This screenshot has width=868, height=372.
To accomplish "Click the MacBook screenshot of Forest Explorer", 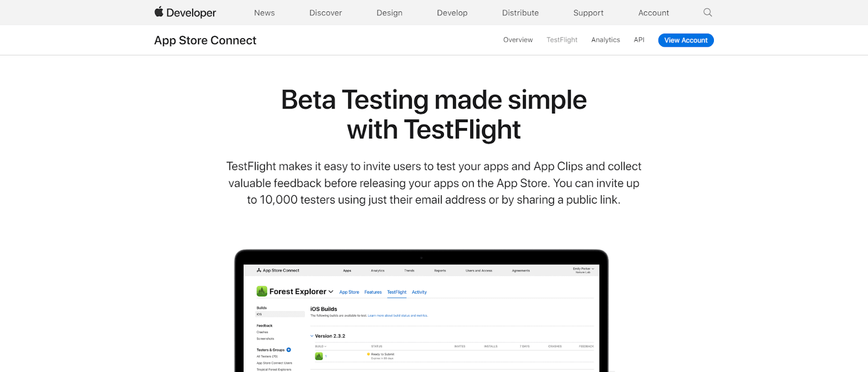I will (x=422, y=311).
